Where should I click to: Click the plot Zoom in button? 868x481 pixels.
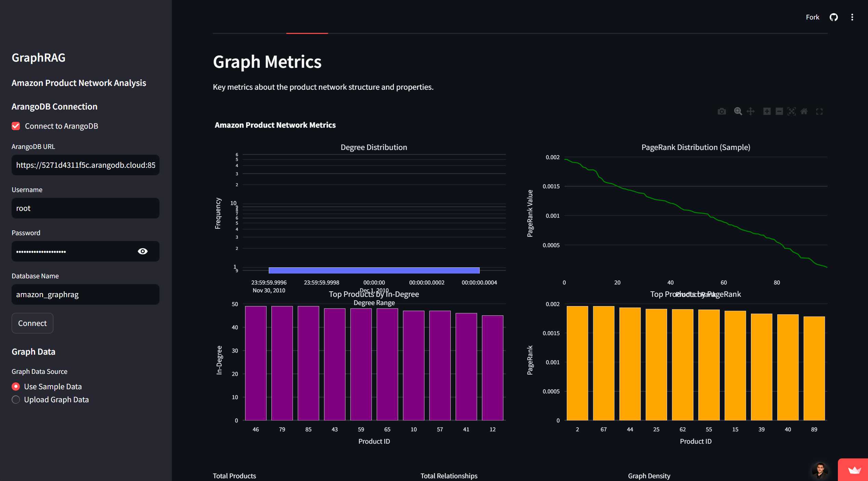point(767,112)
